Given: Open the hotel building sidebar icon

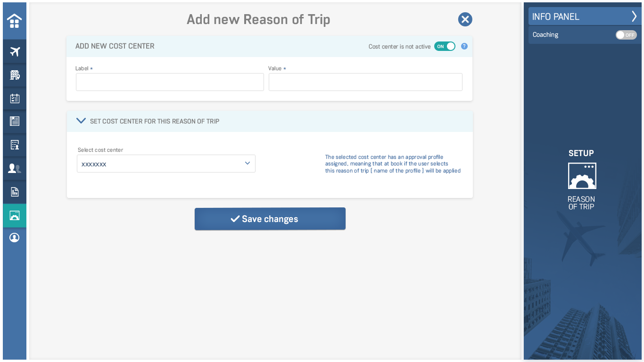Looking at the screenshot, I should [15, 75].
